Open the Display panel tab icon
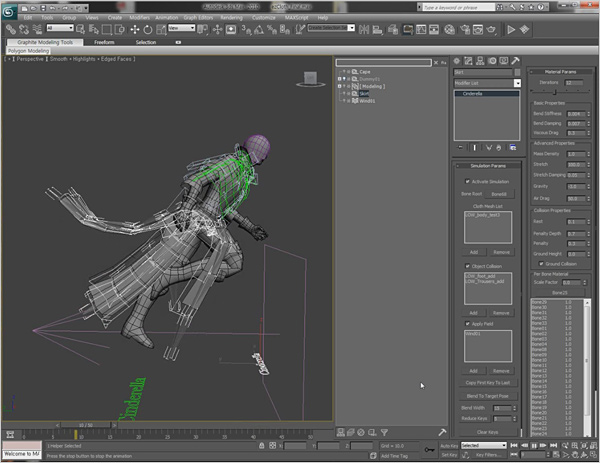This screenshot has width=600, height=463. [504, 61]
